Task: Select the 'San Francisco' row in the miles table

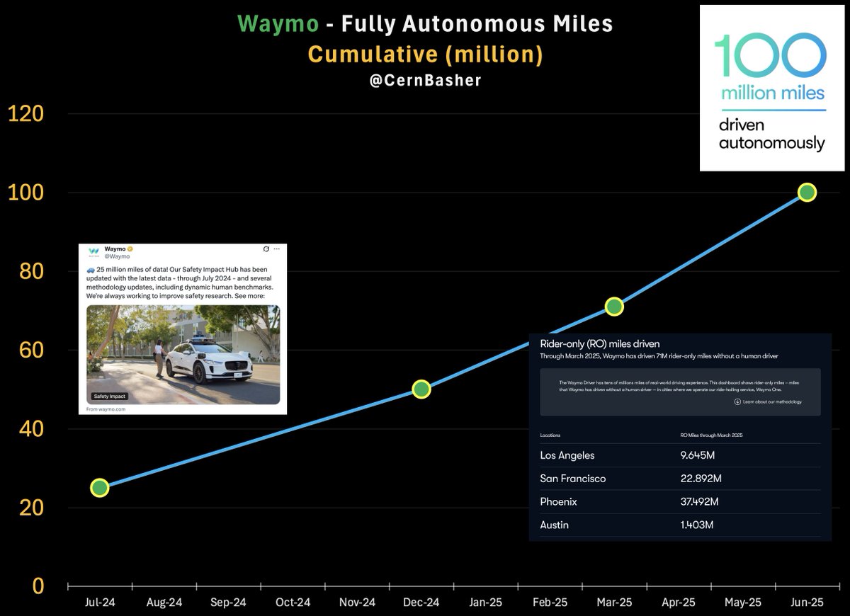Action: [x=680, y=479]
